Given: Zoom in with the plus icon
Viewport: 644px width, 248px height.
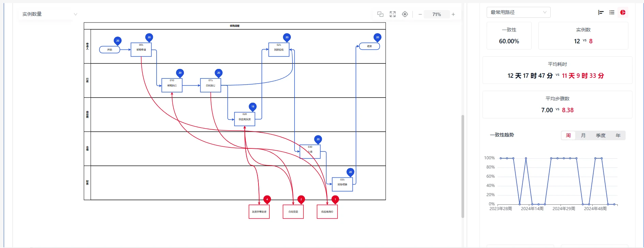Looking at the screenshot, I should (453, 14).
